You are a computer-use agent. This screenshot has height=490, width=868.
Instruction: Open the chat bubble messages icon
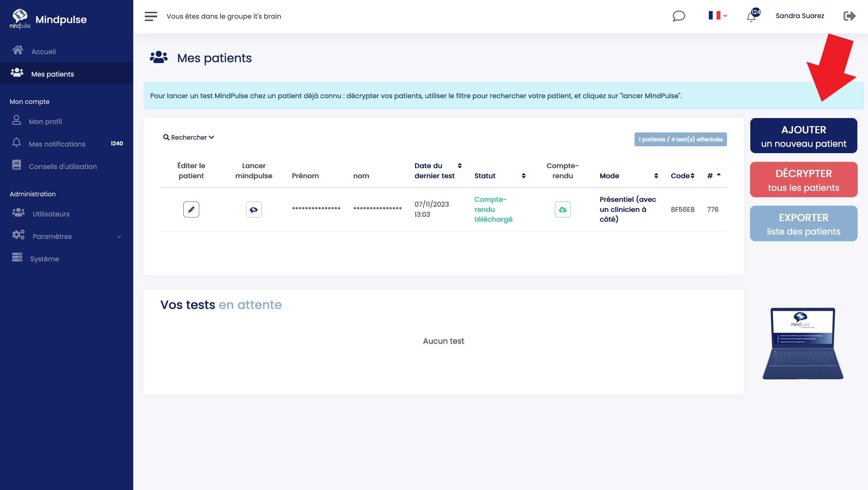coord(678,16)
